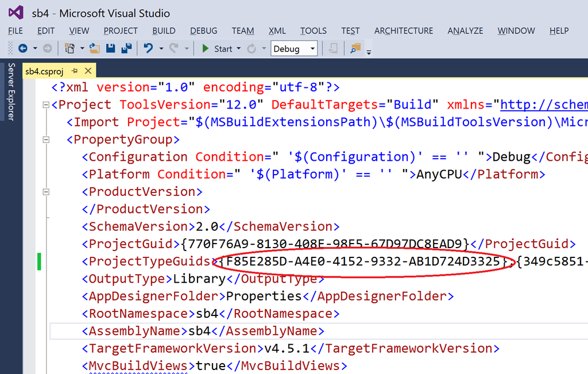Image resolution: width=588 pixels, height=374 pixels.
Task: Collapse the Project XML element
Action: point(46,105)
